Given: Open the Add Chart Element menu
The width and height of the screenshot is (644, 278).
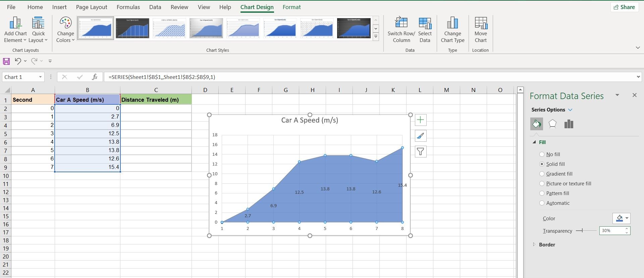Looking at the screenshot, I should tap(15, 30).
